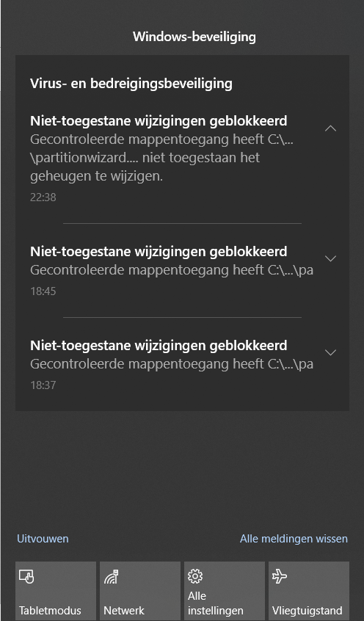Screen dimensions: 364x621
Task: Click the truncated message above 18:37
Action: pos(172,364)
